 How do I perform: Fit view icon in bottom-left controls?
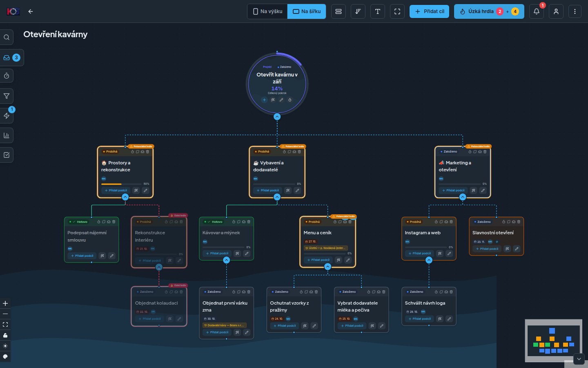coord(5,325)
